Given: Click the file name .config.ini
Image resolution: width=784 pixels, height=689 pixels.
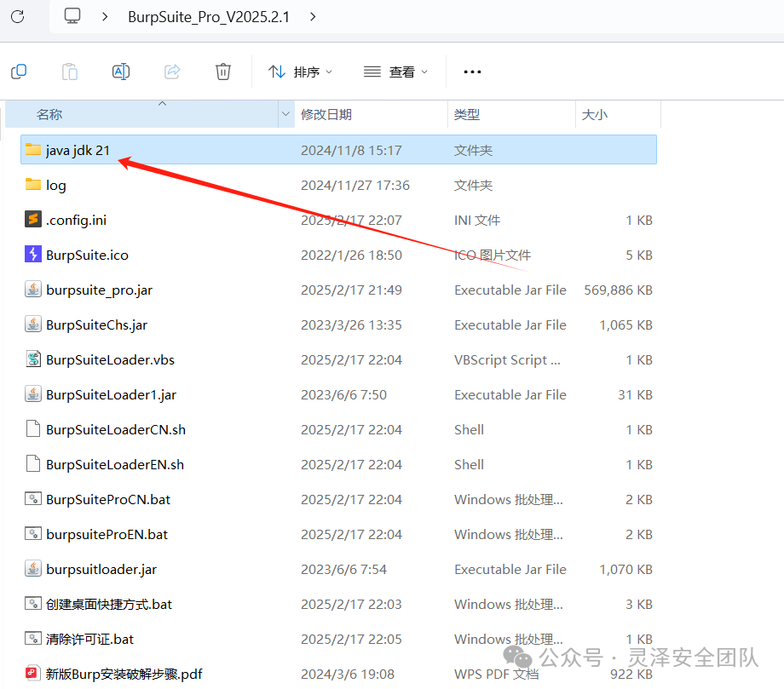Looking at the screenshot, I should click(76, 221).
